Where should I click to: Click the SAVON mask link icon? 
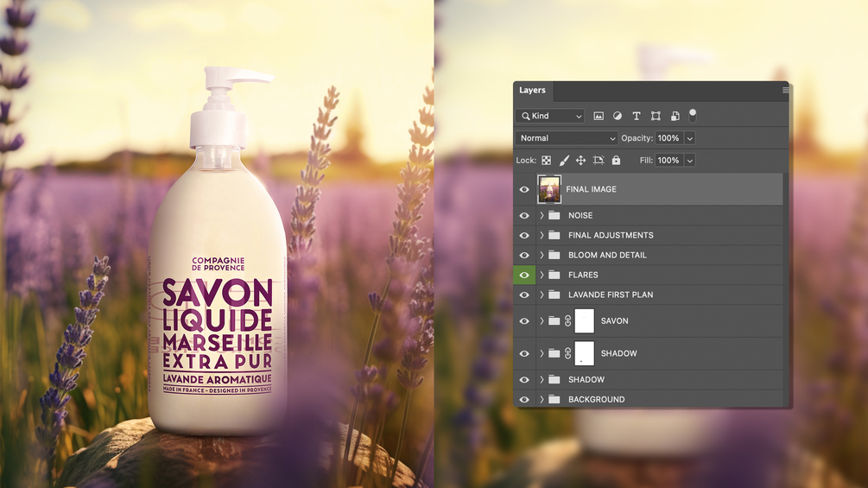click(x=568, y=321)
